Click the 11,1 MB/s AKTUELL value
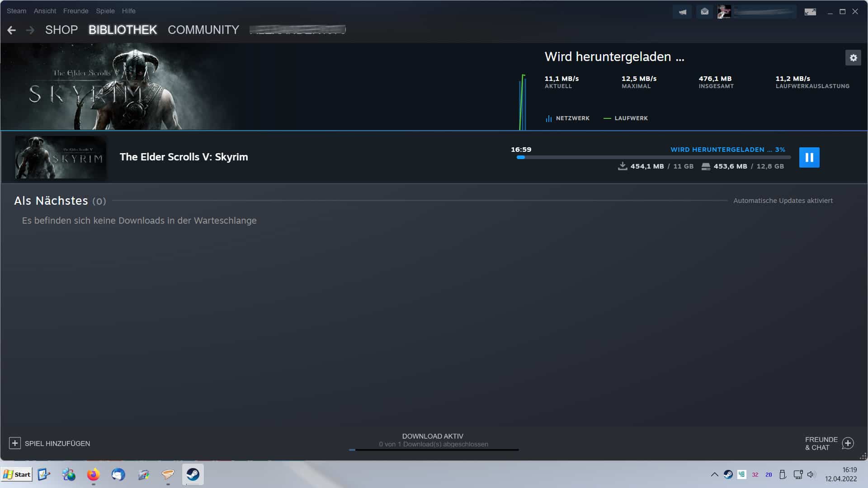This screenshot has height=488, width=868. point(561,79)
